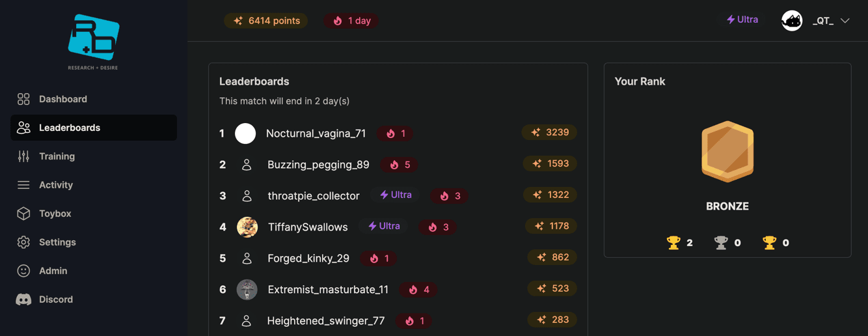
Task: Open Settings via the gear icon
Action: coord(23,242)
